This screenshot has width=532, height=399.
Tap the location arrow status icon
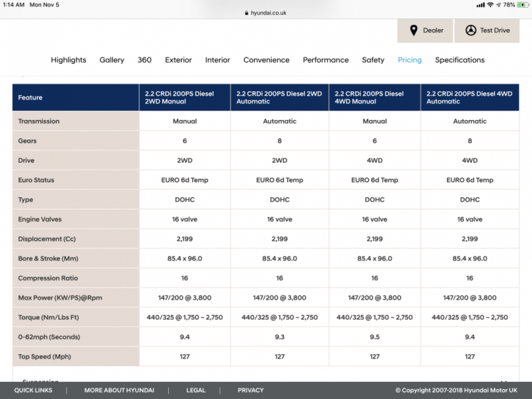click(498, 5)
